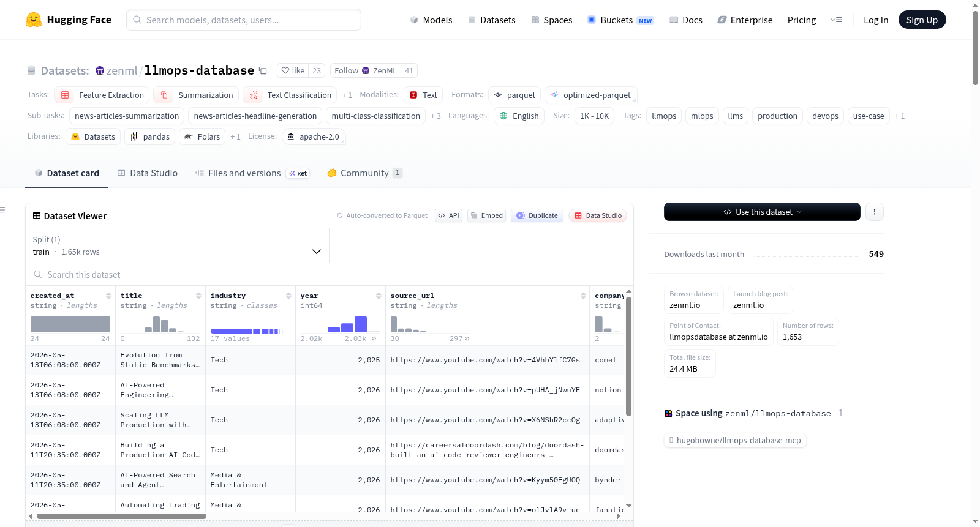This screenshot has width=980, height=527.
Task: Switch to the Community tab
Action: [364, 173]
